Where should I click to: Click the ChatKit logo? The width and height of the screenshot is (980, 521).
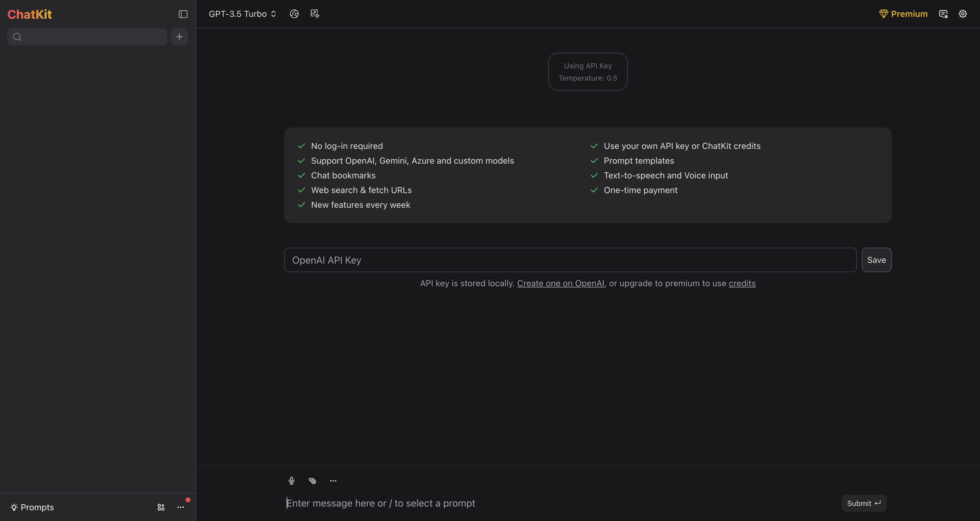pos(30,14)
